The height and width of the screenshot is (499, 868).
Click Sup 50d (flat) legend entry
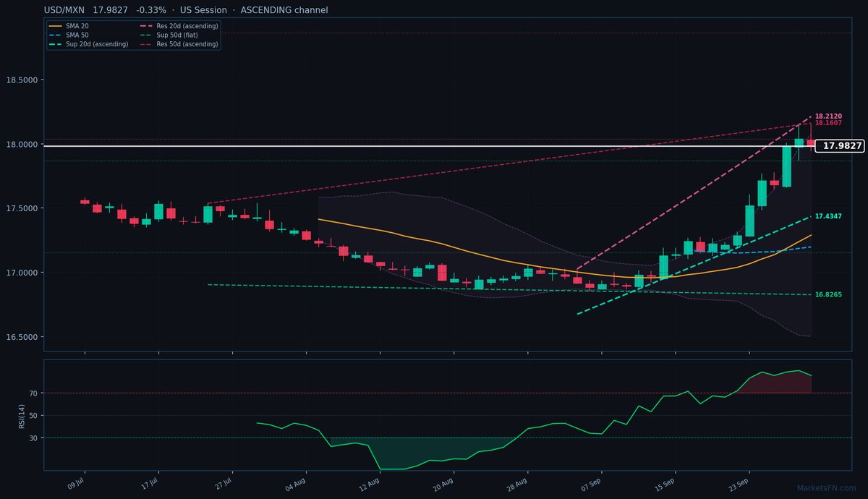(169, 35)
